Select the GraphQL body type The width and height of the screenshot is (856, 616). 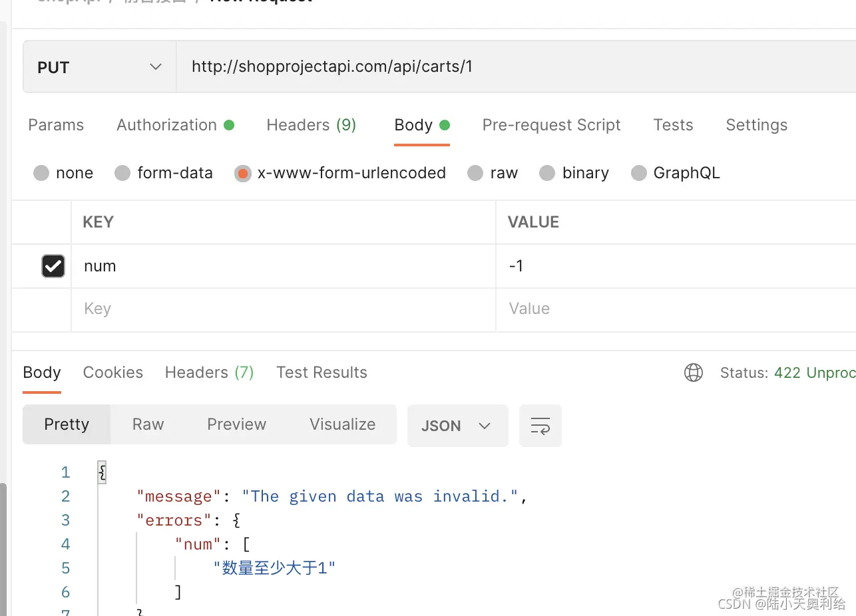676,173
